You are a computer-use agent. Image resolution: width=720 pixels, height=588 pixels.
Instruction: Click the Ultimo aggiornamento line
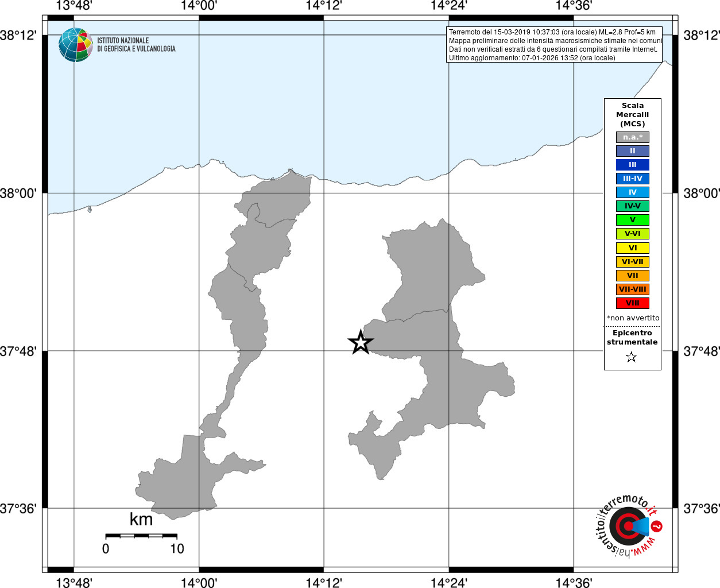[532, 58]
